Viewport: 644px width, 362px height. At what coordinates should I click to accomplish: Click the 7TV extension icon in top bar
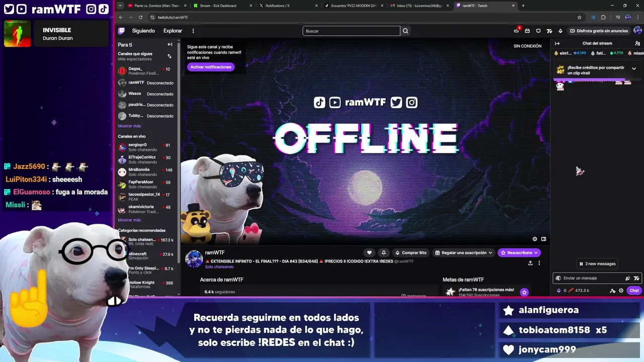click(x=549, y=31)
